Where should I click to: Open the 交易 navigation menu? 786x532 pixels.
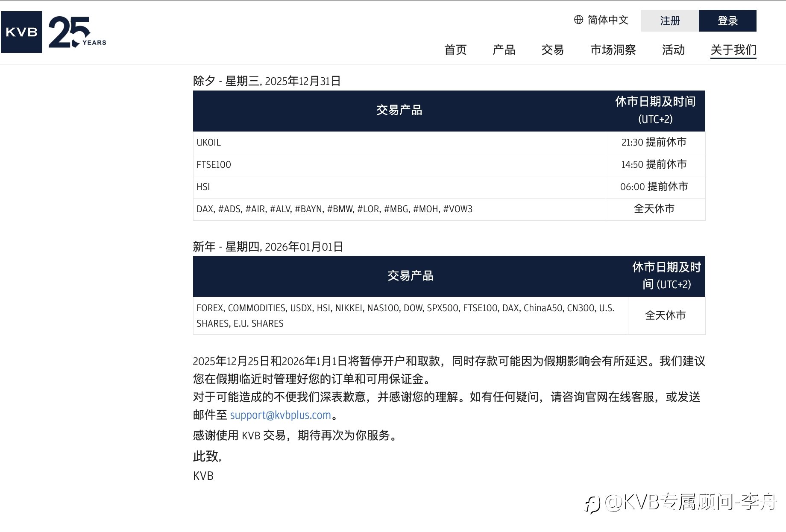point(552,50)
